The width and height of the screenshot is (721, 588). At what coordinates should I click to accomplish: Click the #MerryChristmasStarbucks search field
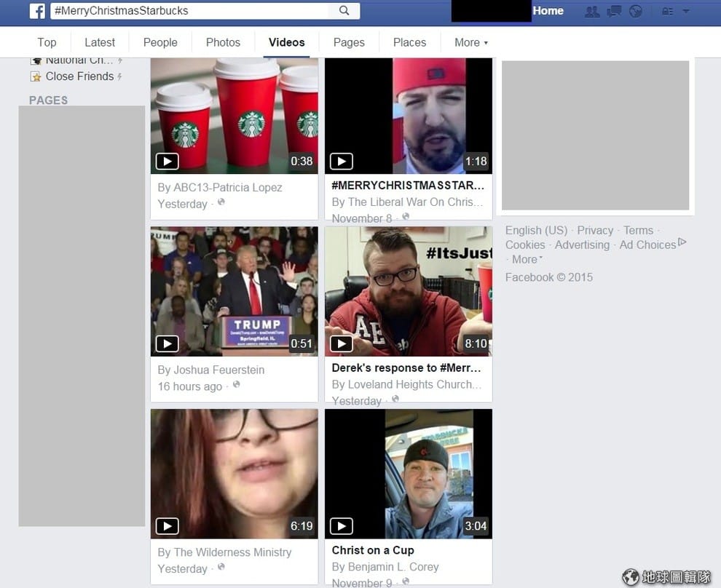pos(189,11)
